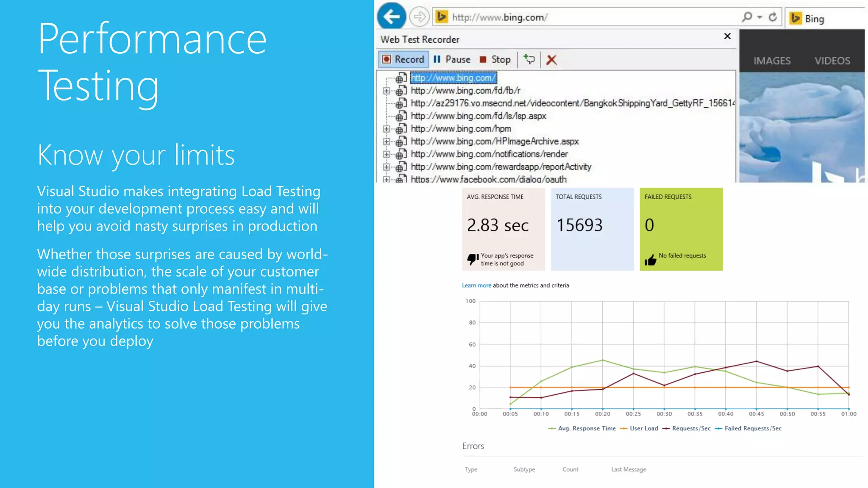Click the red X delete icon
868x488 pixels.
[x=551, y=60]
